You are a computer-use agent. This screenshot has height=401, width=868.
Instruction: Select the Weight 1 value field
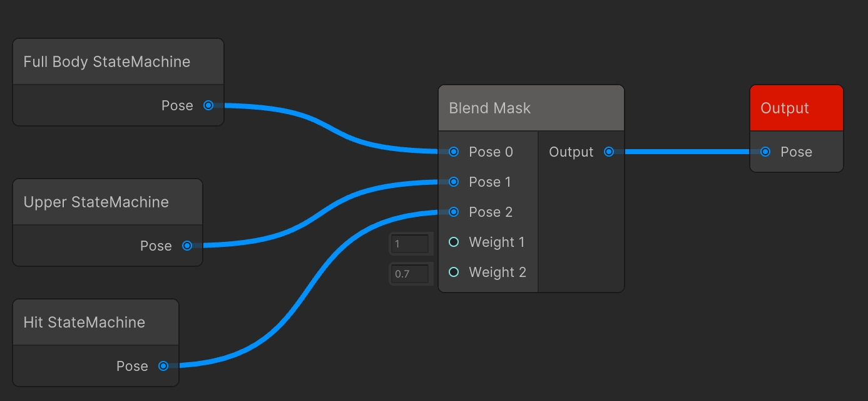[411, 244]
